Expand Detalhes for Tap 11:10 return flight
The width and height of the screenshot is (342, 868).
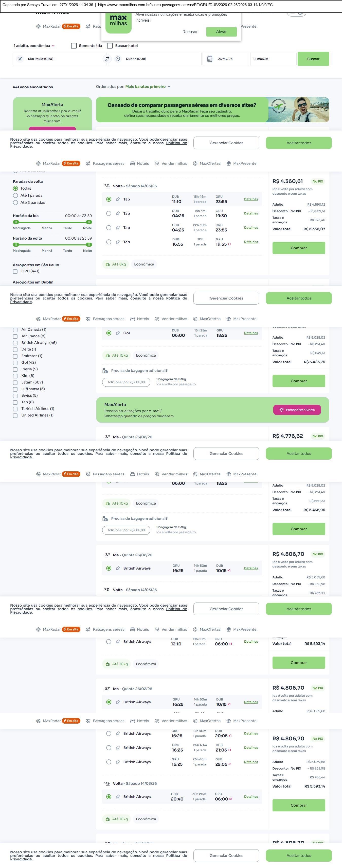[251, 199]
